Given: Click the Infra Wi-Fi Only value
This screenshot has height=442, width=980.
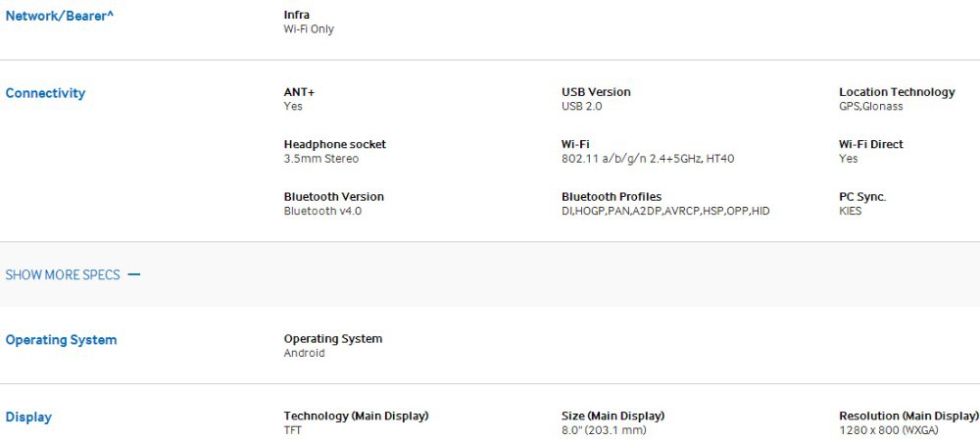Looking at the screenshot, I should (309, 29).
